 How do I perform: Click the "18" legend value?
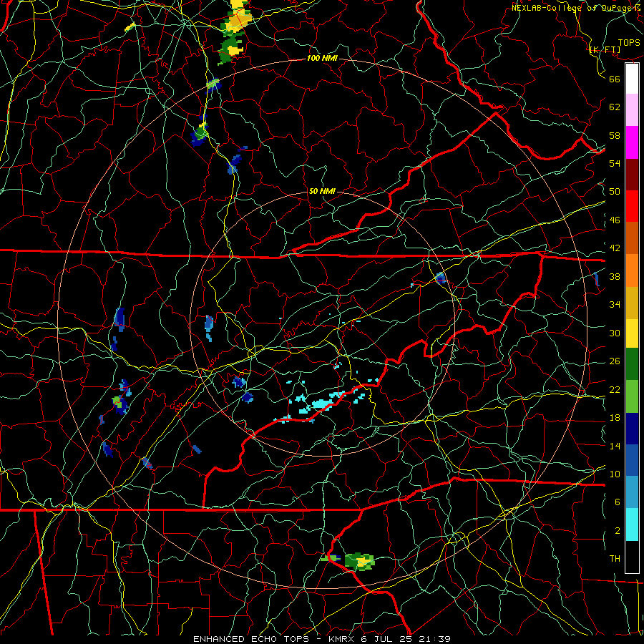pos(615,418)
